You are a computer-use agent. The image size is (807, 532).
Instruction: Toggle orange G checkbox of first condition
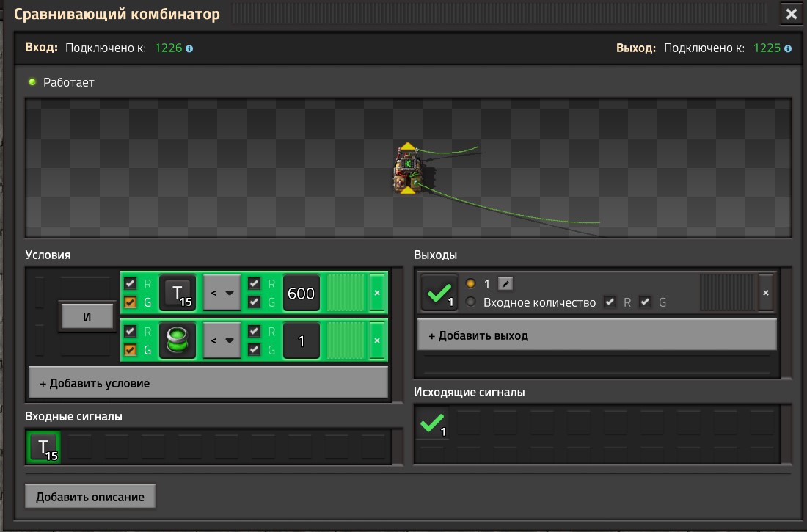tap(130, 302)
